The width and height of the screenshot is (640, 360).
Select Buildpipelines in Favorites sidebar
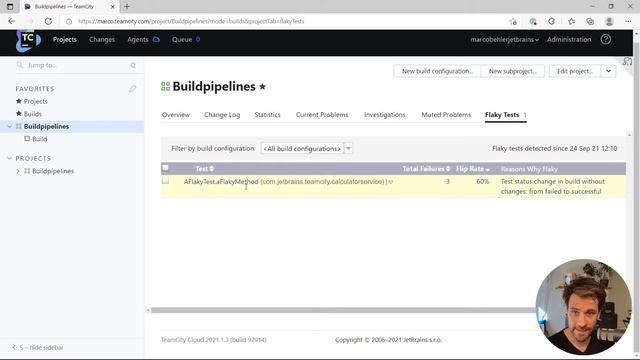click(46, 127)
